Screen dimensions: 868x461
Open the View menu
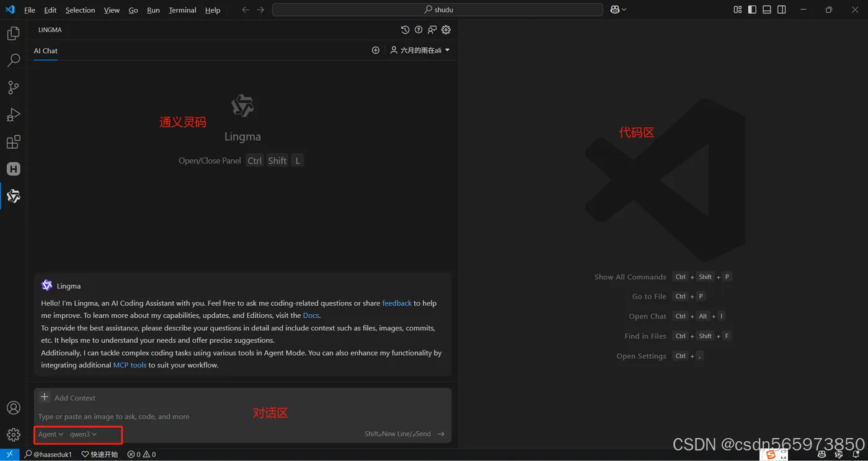click(x=112, y=10)
